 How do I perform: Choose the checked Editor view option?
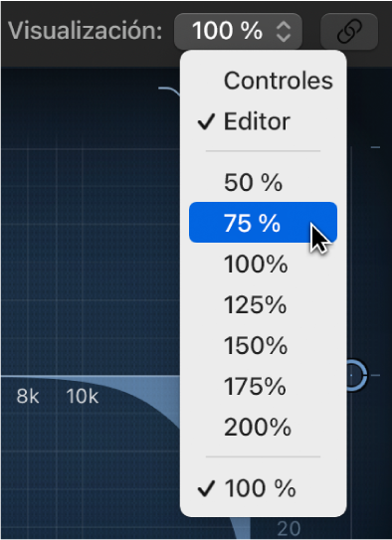[264, 121]
